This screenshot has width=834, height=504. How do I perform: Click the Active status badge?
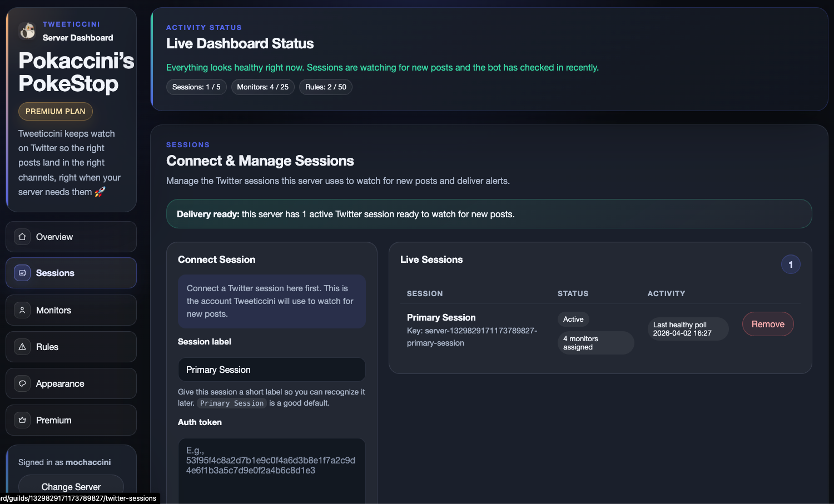click(573, 319)
